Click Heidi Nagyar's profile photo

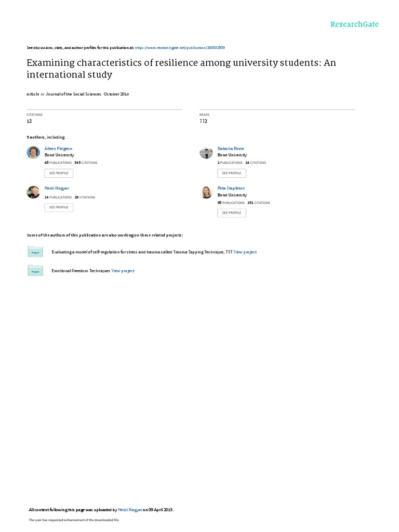(x=33, y=192)
